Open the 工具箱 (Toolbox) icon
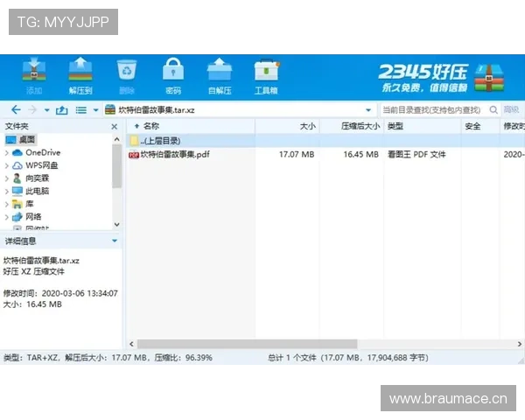The height and width of the screenshot is (420, 525). 266,76
